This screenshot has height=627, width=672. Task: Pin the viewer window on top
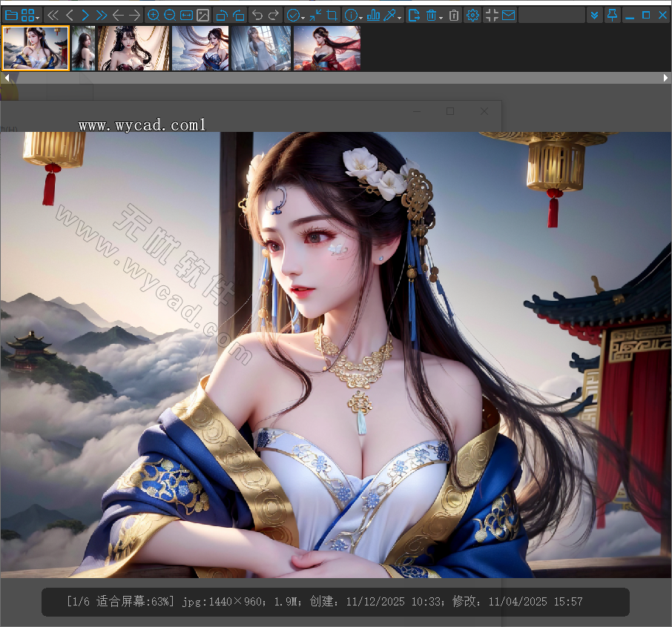[612, 15]
